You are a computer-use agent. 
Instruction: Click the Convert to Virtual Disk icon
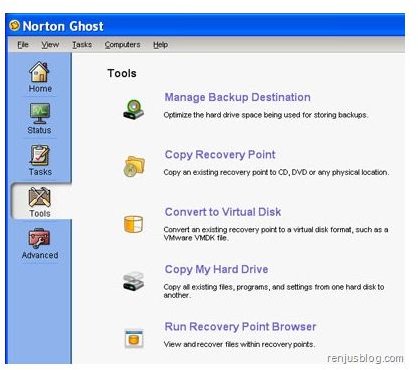[x=134, y=224]
